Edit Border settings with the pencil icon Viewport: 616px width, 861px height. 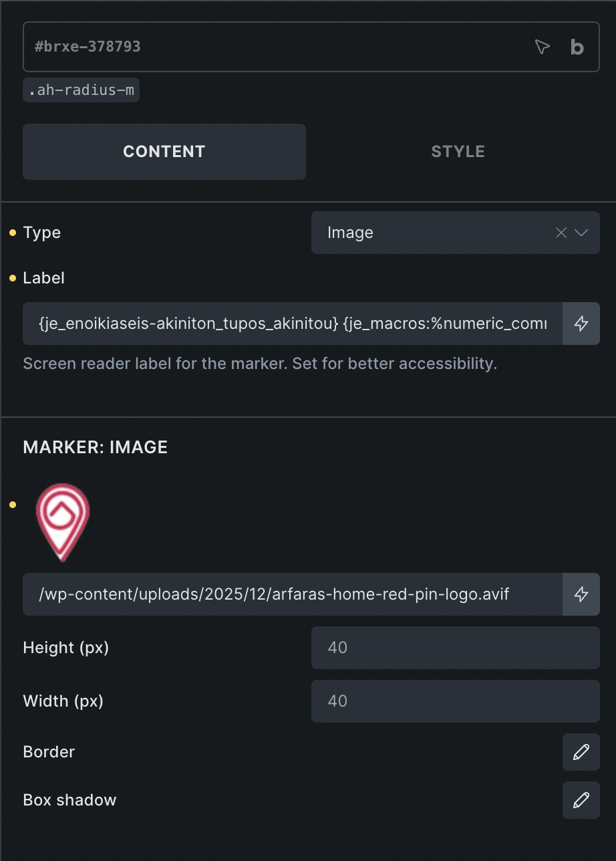(581, 751)
